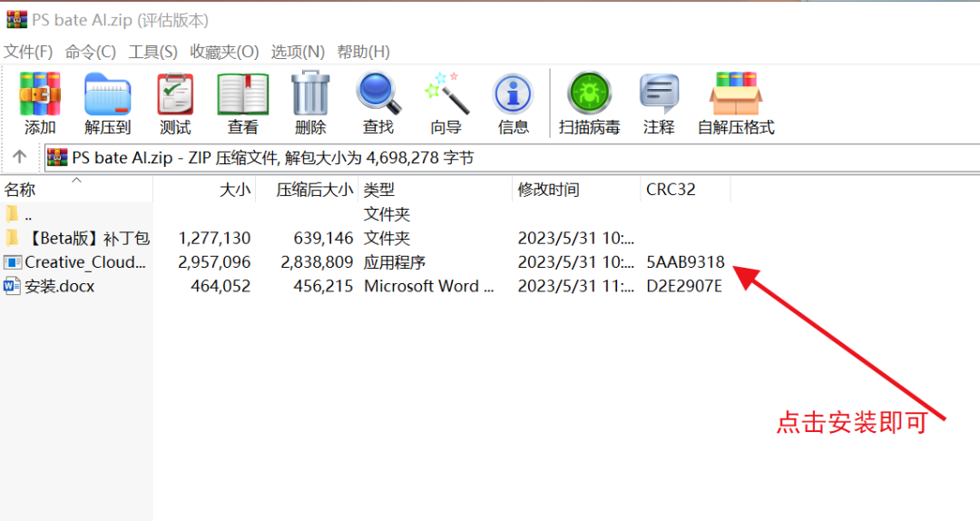This screenshot has width=980, height=521.
Task: Select the 【Beta版】补丁包 folder name
Action: click(88, 239)
